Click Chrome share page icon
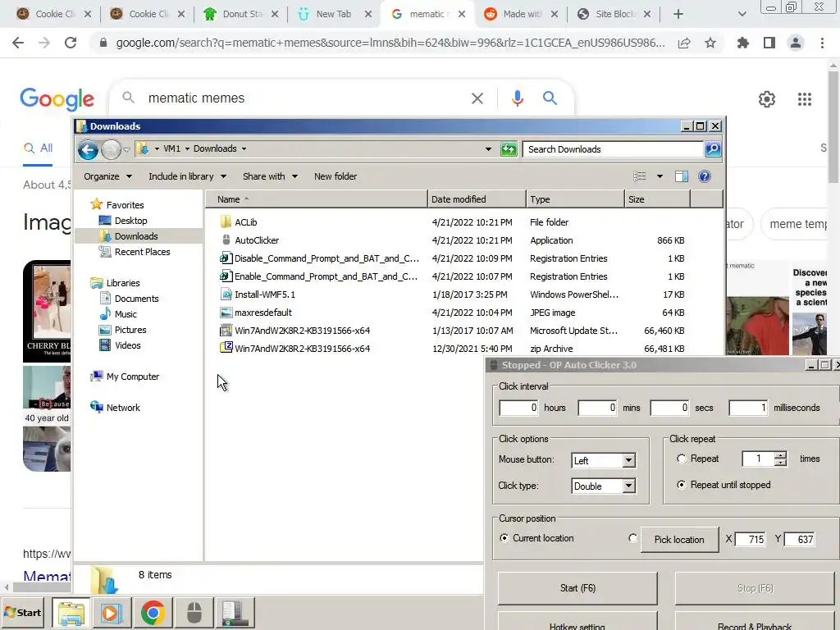The image size is (840, 630). pos(684,43)
